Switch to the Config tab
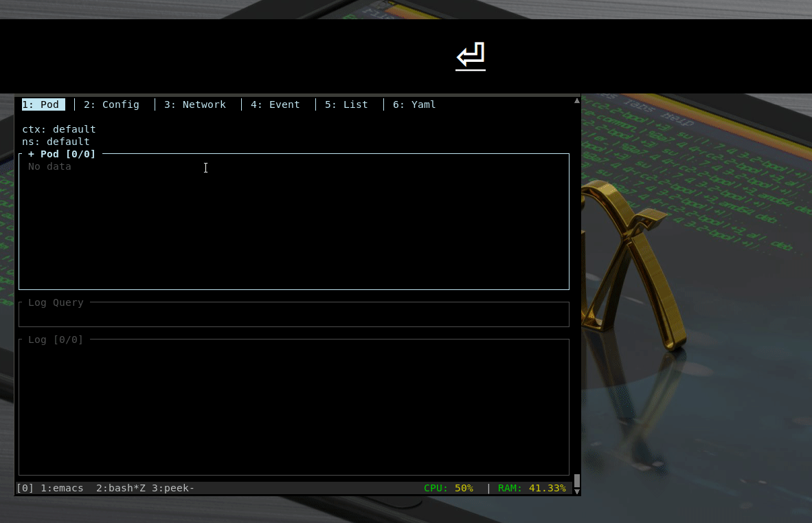Screen dimensions: 812x523 coord(111,104)
